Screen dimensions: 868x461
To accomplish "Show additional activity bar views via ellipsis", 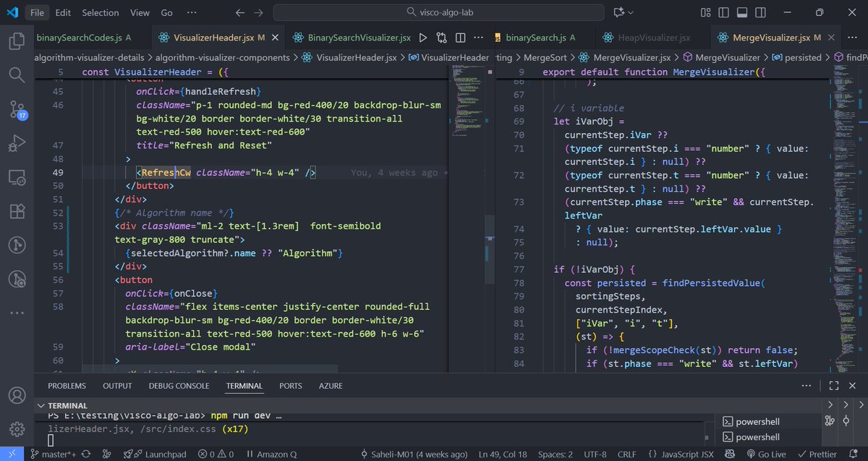I will pos(17,313).
